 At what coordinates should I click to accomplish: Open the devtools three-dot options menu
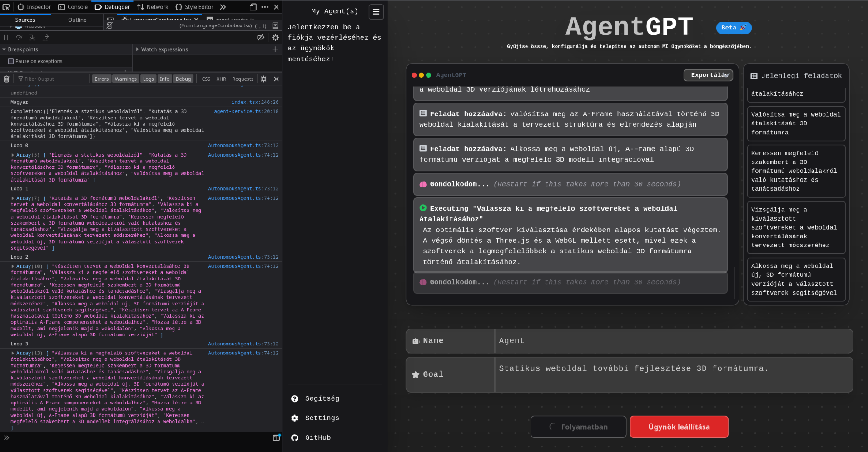tap(265, 7)
